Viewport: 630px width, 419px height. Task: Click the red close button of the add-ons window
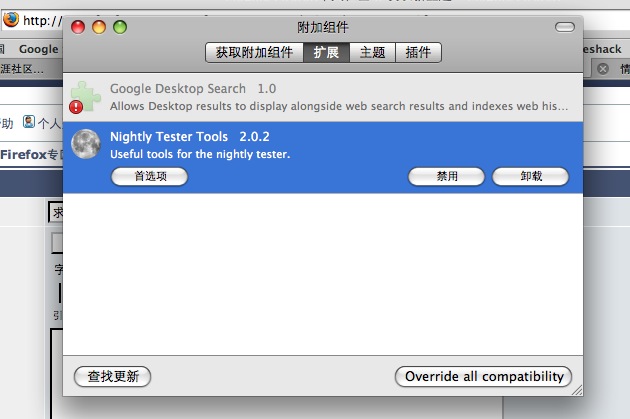click(x=78, y=27)
